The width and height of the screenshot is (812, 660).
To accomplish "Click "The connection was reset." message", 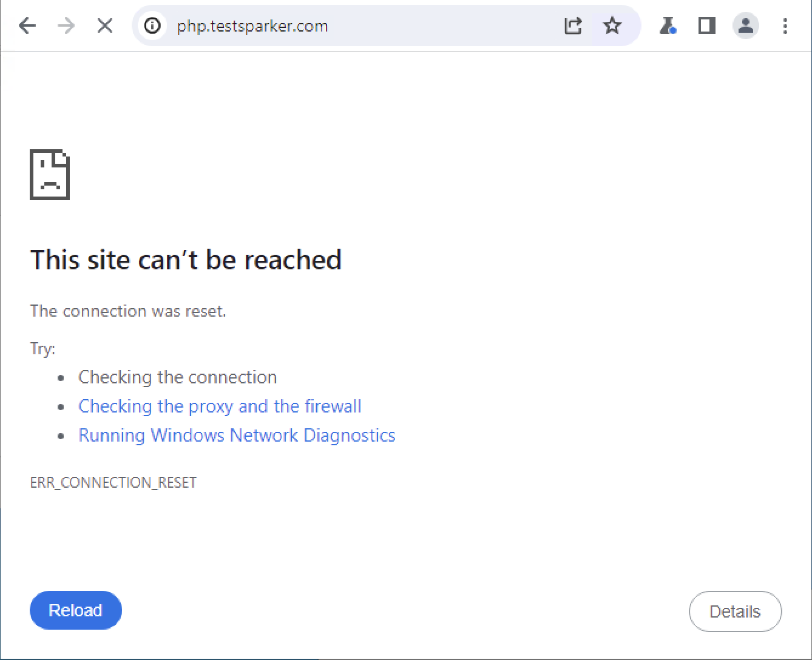I will tap(128, 311).
